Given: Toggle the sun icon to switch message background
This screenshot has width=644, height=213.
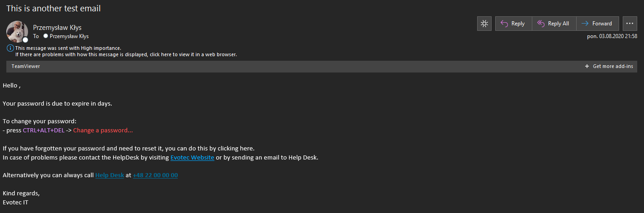Looking at the screenshot, I should tap(484, 24).
